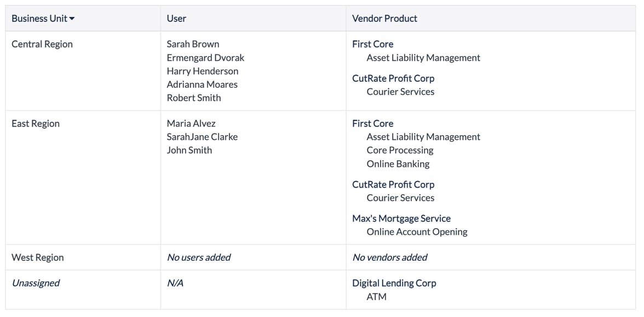Open CutRate Profit Corp in East Region

393,185
